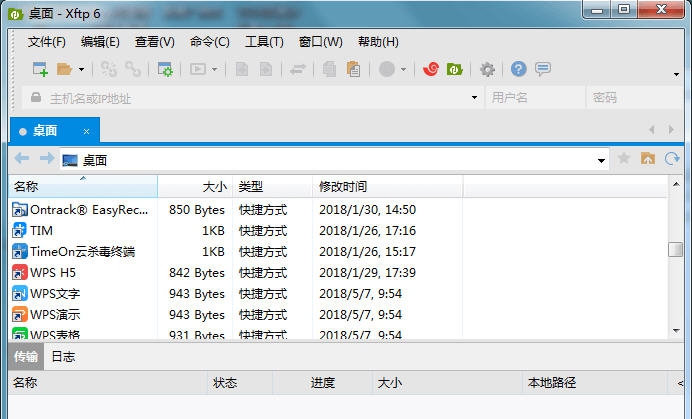Click the feedback speech bubble icon
The width and height of the screenshot is (692, 419).
543,69
